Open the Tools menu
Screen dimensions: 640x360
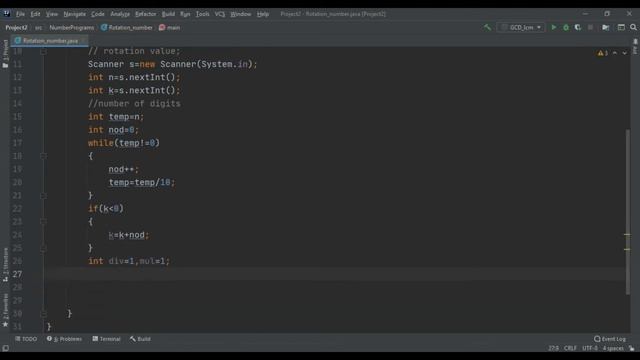coord(202,14)
